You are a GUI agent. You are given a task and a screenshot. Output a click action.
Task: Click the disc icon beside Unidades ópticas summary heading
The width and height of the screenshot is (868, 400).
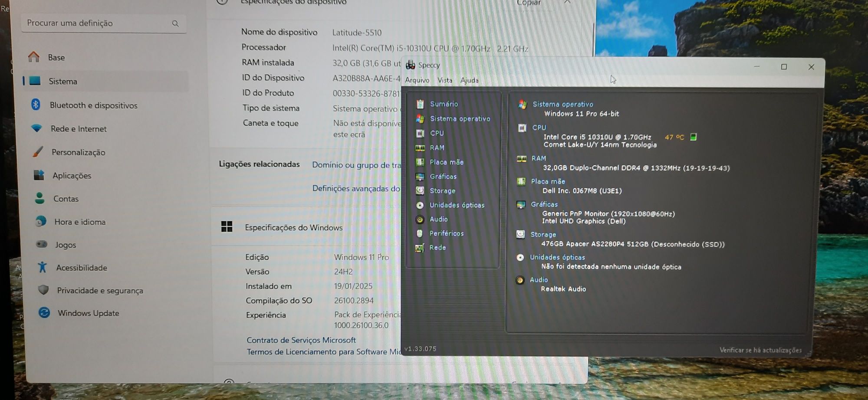pos(520,257)
